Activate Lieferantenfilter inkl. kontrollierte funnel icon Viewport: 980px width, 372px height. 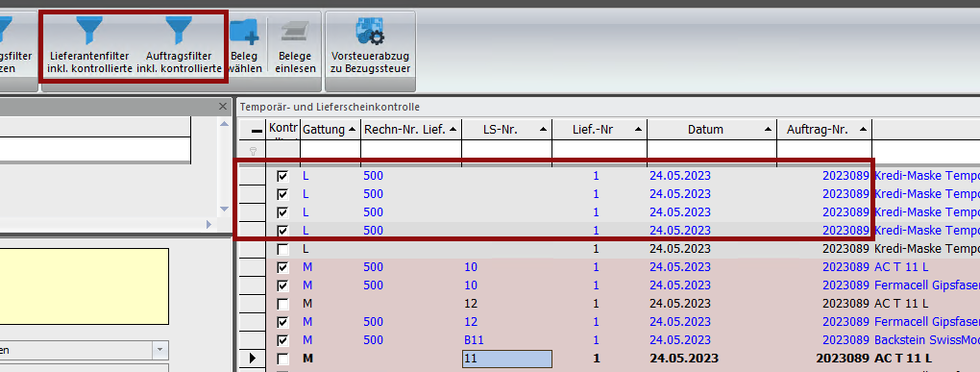tap(89, 30)
